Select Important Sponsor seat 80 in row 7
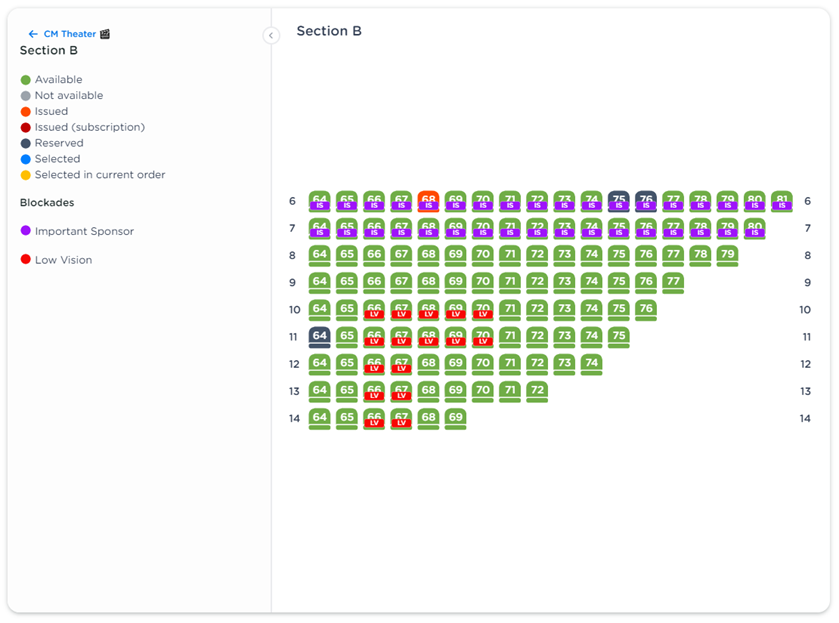This screenshot has width=839, height=623. point(754,228)
